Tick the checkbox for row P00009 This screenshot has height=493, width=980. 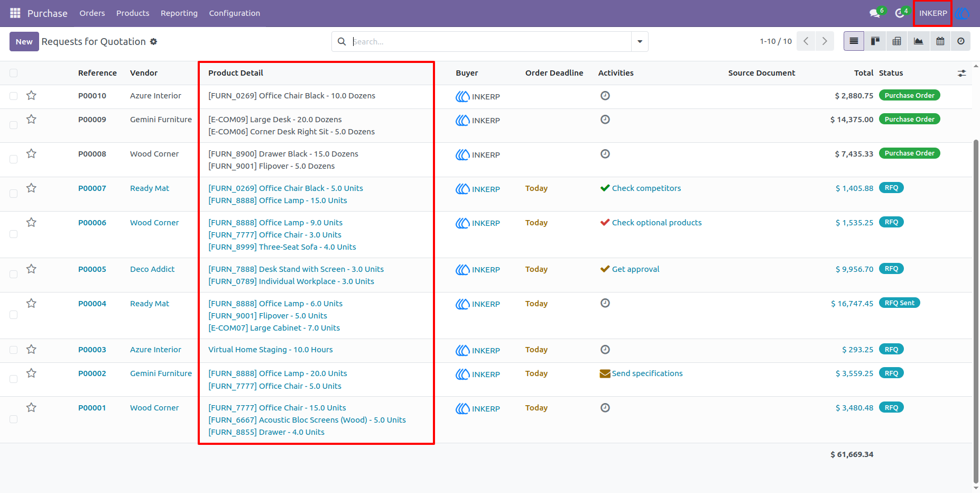click(x=14, y=125)
